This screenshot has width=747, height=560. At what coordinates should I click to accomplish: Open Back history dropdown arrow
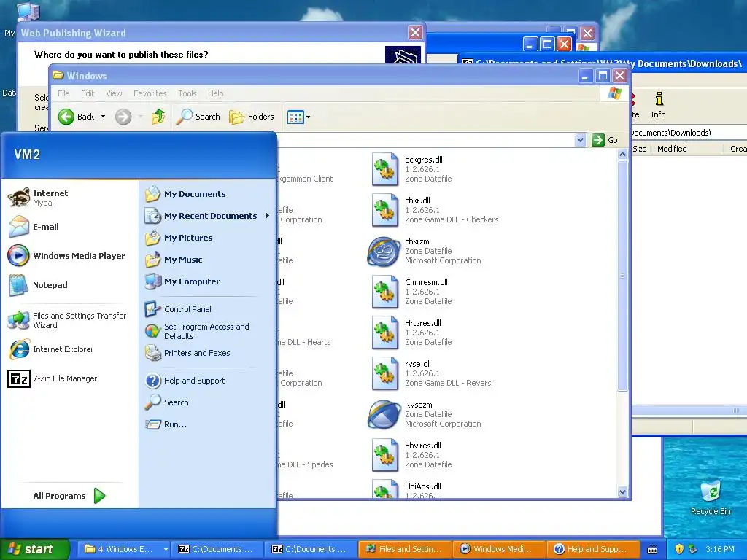tap(103, 117)
